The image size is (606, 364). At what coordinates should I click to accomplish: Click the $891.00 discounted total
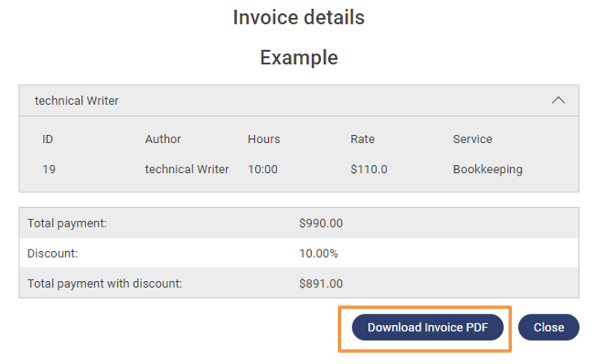[x=321, y=284]
